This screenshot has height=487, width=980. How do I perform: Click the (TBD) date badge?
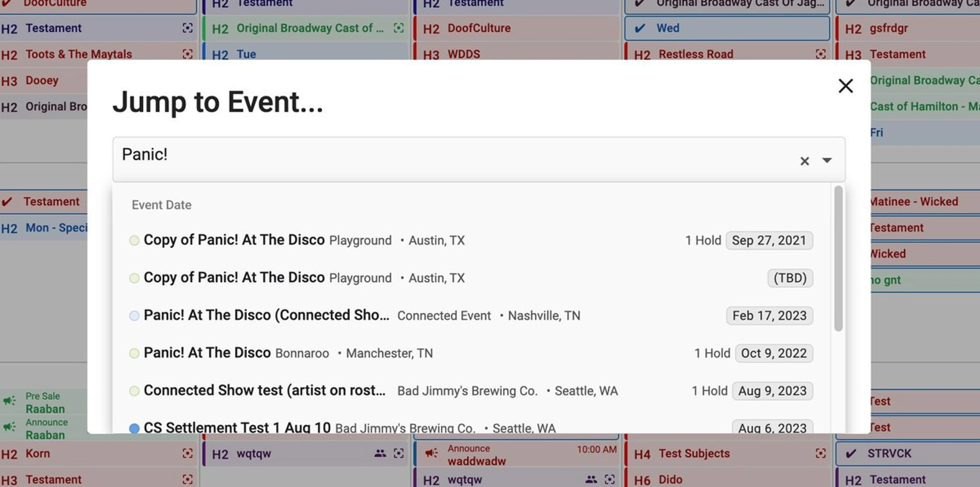click(790, 278)
